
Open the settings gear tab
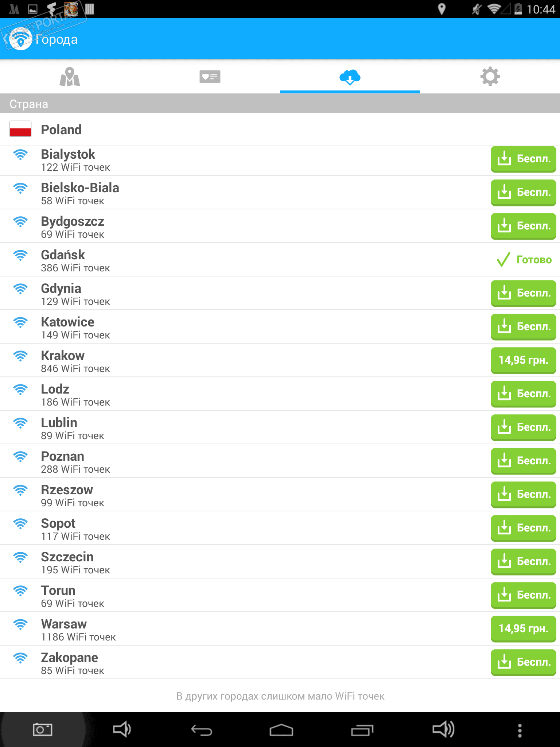[490, 77]
